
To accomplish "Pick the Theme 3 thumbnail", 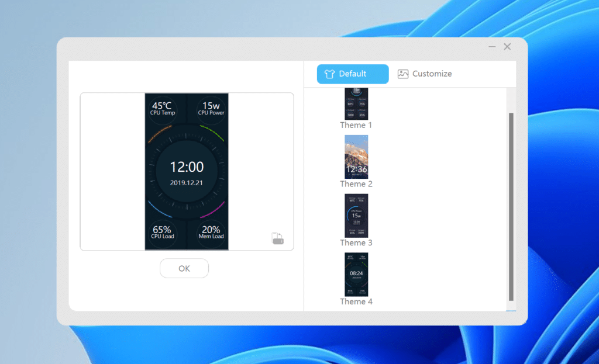I will point(356,216).
